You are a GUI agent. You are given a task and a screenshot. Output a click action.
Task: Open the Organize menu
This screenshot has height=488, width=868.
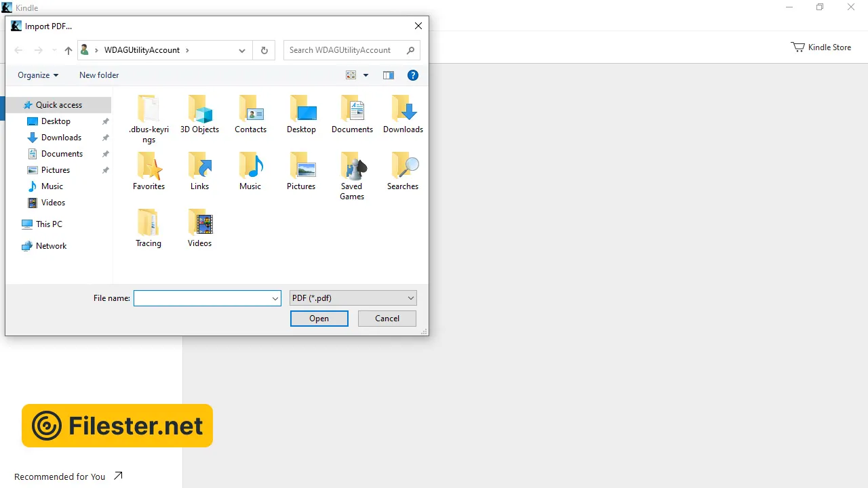click(x=38, y=75)
